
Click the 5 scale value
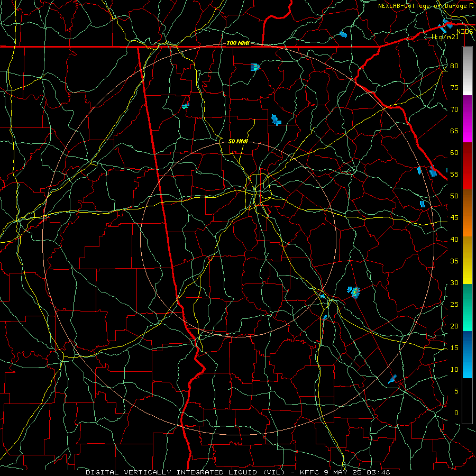(x=456, y=391)
